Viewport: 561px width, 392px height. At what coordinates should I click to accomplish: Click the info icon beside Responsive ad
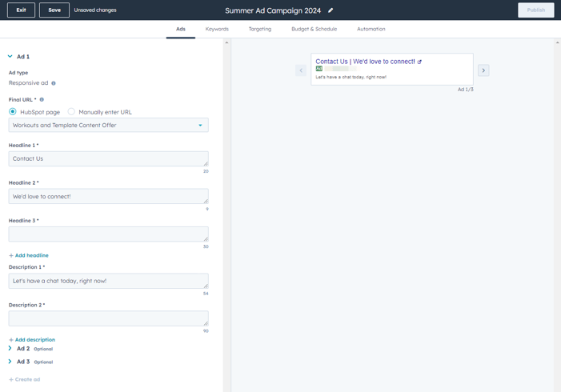coord(54,83)
